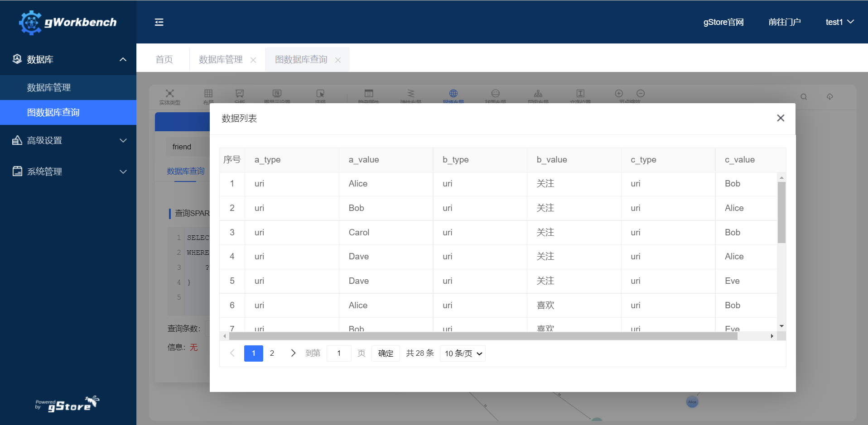
Task: Select the 网络布局 globe icon
Action: click(453, 94)
